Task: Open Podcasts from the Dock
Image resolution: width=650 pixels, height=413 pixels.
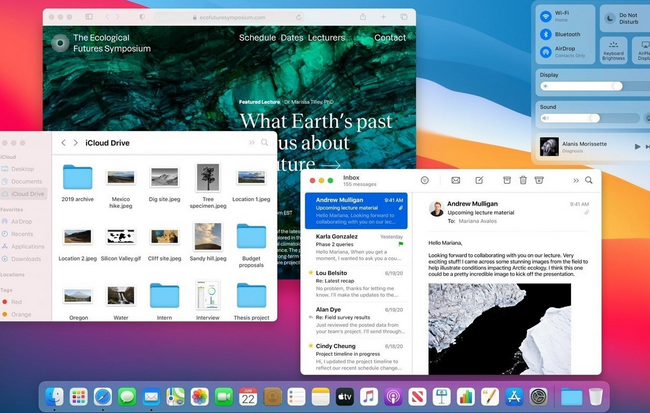Action: tap(393, 397)
